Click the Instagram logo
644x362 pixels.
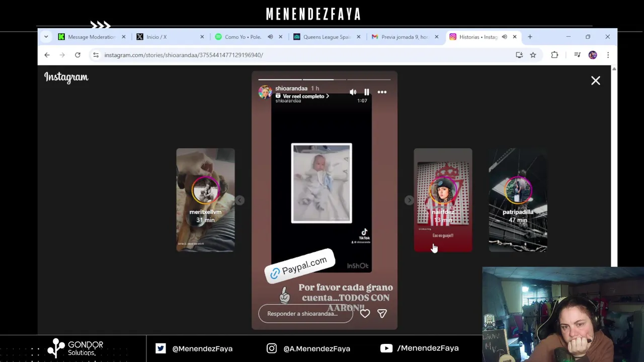click(66, 77)
